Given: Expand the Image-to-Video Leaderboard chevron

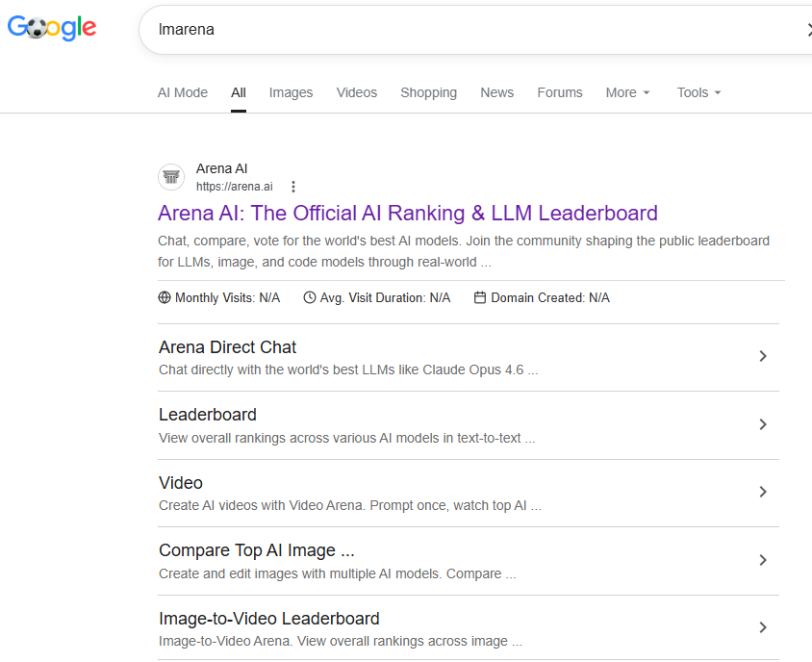Looking at the screenshot, I should tap(762, 627).
